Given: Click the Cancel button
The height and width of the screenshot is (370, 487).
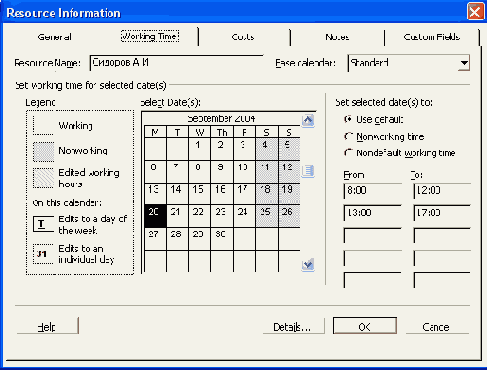Looking at the screenshot, I should point(437,326).
